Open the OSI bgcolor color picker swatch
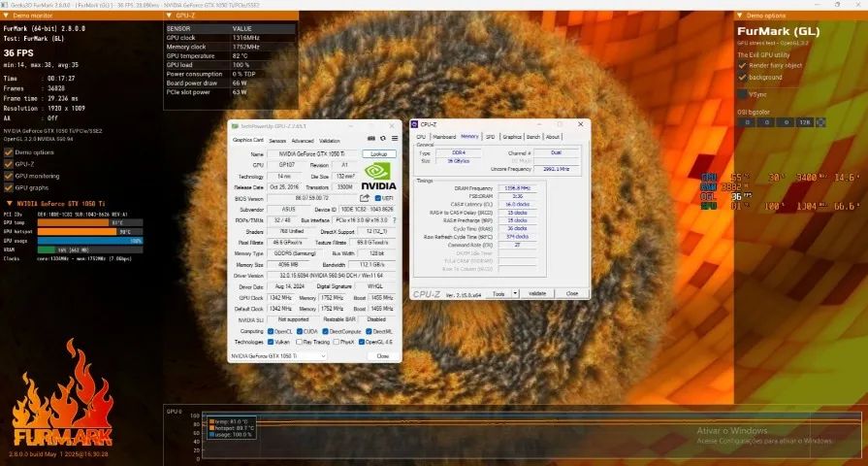 [821, 122]
